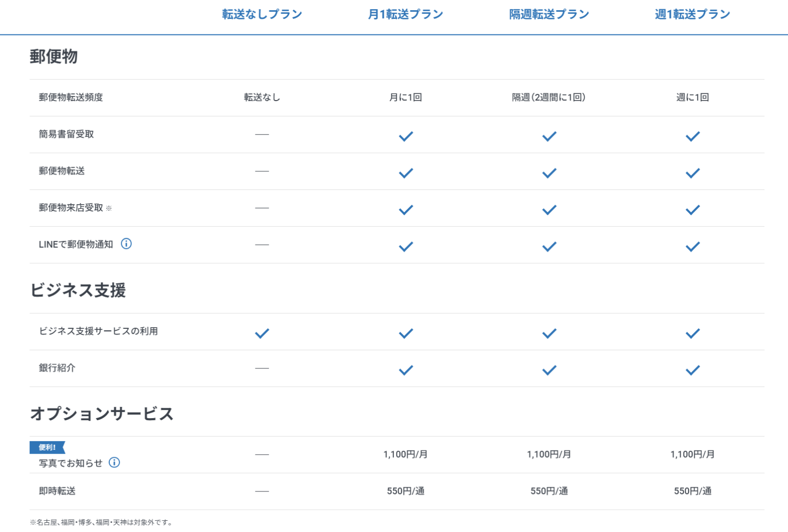Click 銀行紹介 checkmark under 週1転送プラン
Screen dimensions: 788x532
pos(693,370)
